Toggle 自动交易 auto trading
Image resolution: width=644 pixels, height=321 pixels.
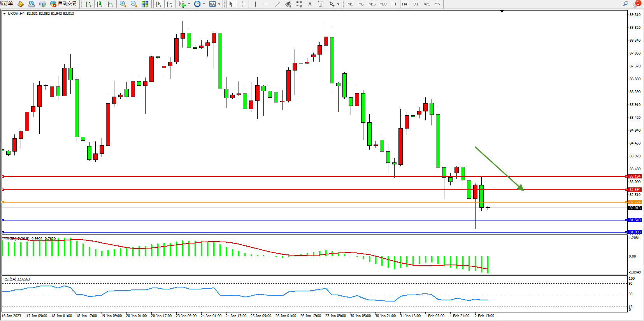point(63,4)
